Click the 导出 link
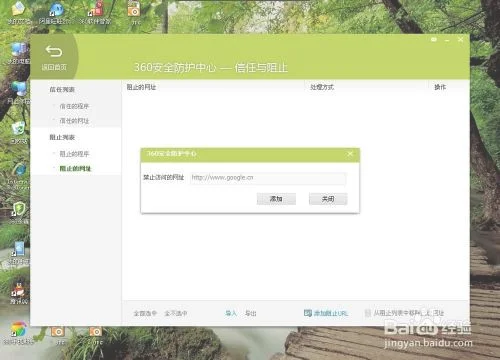500x360 pixels. click(x=251, y=313)
